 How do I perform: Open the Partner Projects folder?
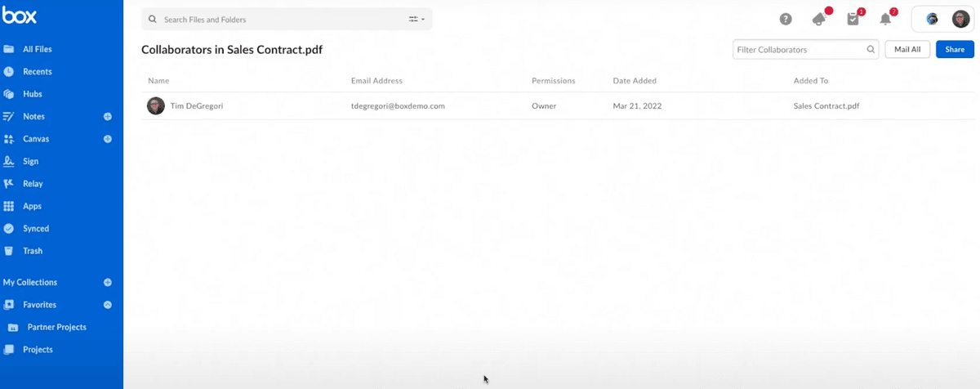tap(56, 327)
